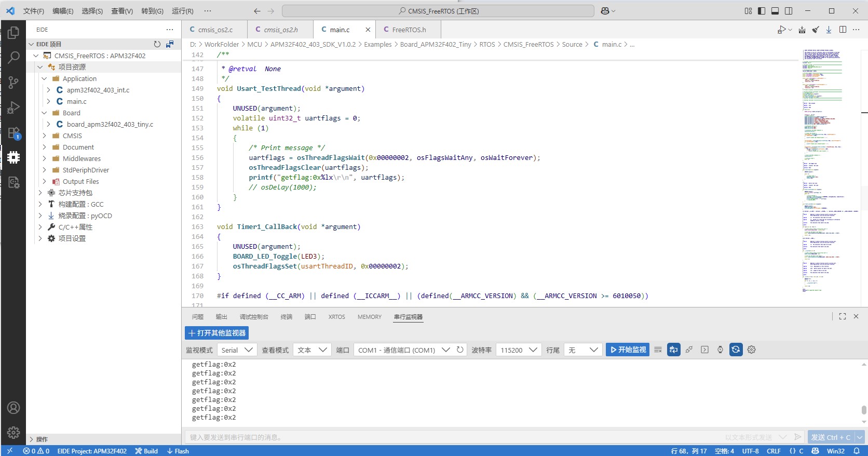Maximize the bottom panel
The height and width of the screenshot is (456, 868).
[843, 316]
